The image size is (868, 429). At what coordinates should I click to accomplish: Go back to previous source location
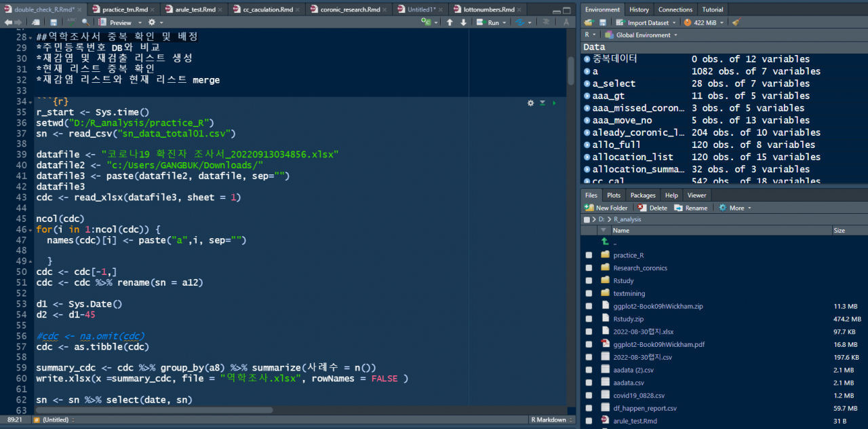coord(9,22)
